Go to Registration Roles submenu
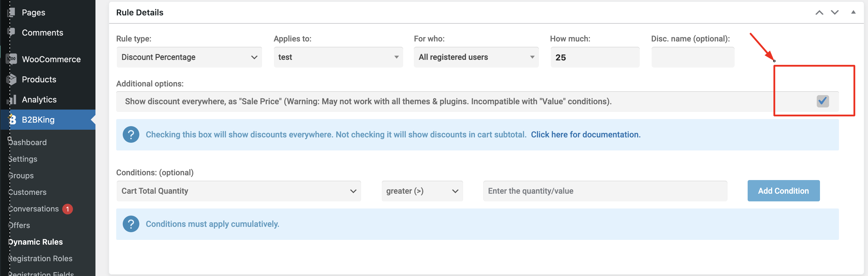The image size is (868, 276). pos(40,259)
